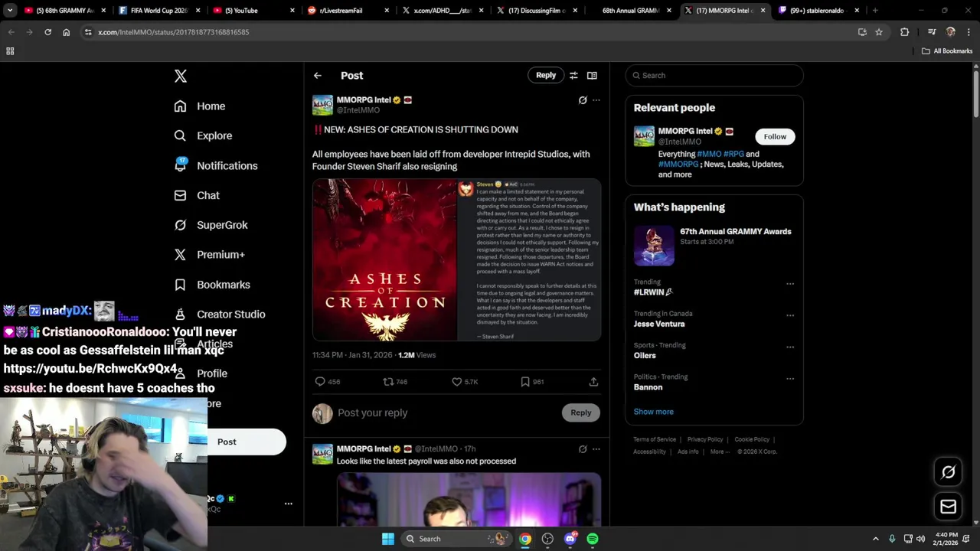Image resolution: width=980 pixels, height=551 pixels.
Task: Open more options on payroll reply post
Action: pos(596,449)
